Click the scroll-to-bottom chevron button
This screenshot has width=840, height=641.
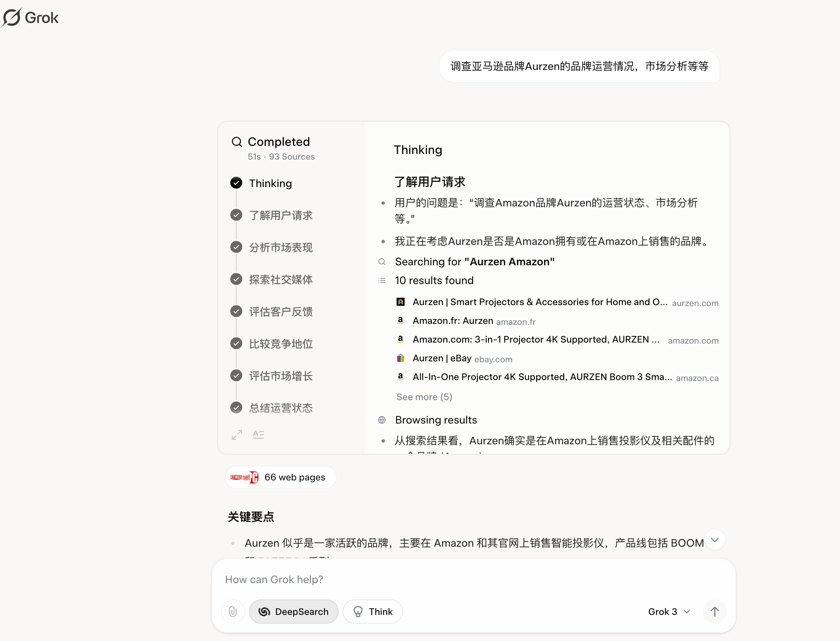tap(715, 540)
